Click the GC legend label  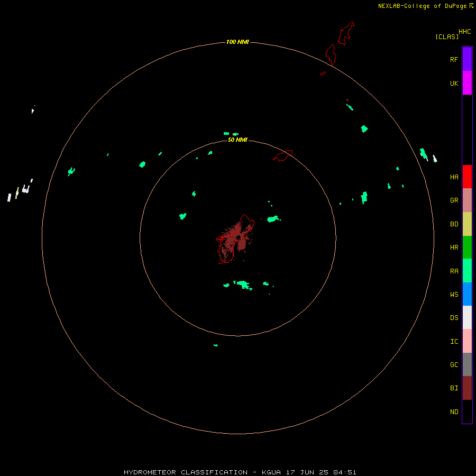[x=454, y=364]
